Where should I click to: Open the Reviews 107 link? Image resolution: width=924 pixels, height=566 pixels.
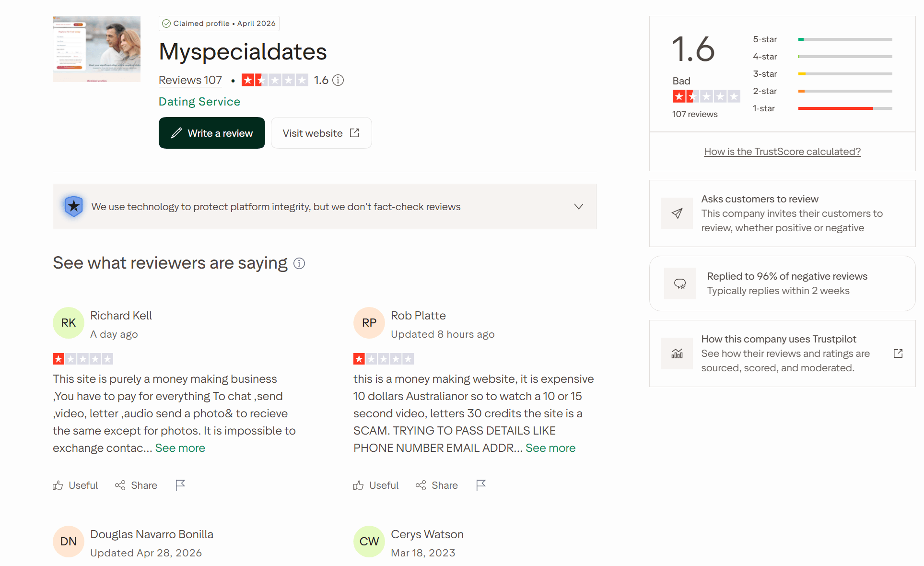pos(190,80)
